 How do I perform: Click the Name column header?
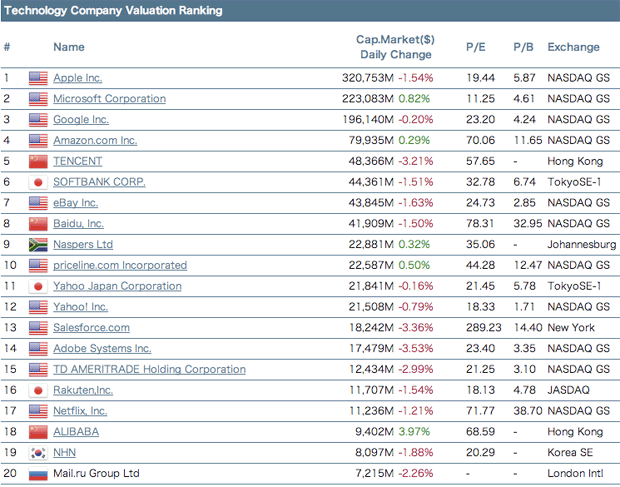(x=69, y=47)
